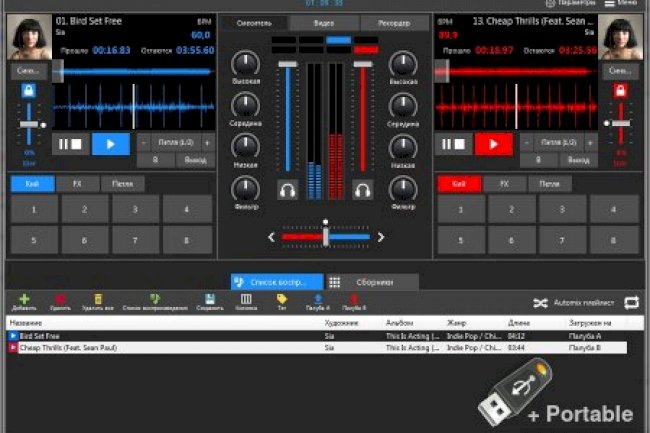Trigger cue pad 7 on deck B
Image resolution: width=650 pixels, height=433 pixels.
(562, 240)
